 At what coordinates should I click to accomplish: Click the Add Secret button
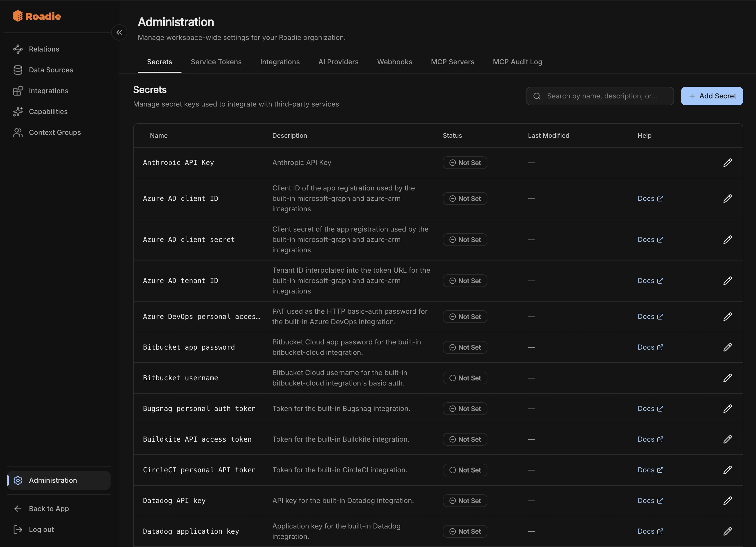pos(712,96)
